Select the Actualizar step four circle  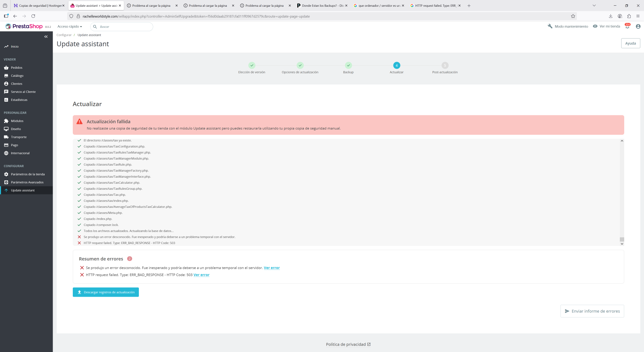(x=396, y=65)
